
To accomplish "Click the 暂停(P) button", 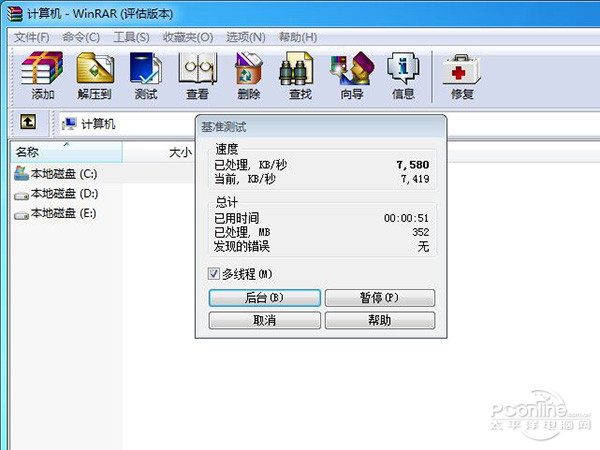I will [380, 298].
